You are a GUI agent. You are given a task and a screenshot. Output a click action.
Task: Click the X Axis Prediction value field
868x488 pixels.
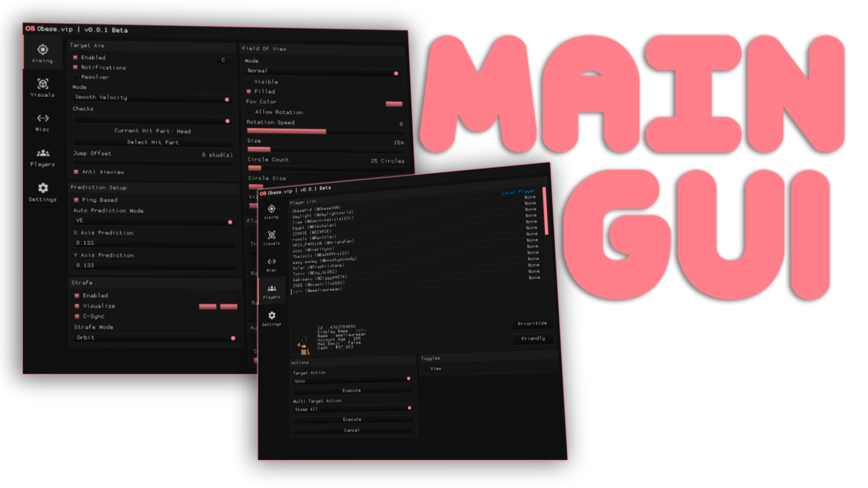click(155, 244)
